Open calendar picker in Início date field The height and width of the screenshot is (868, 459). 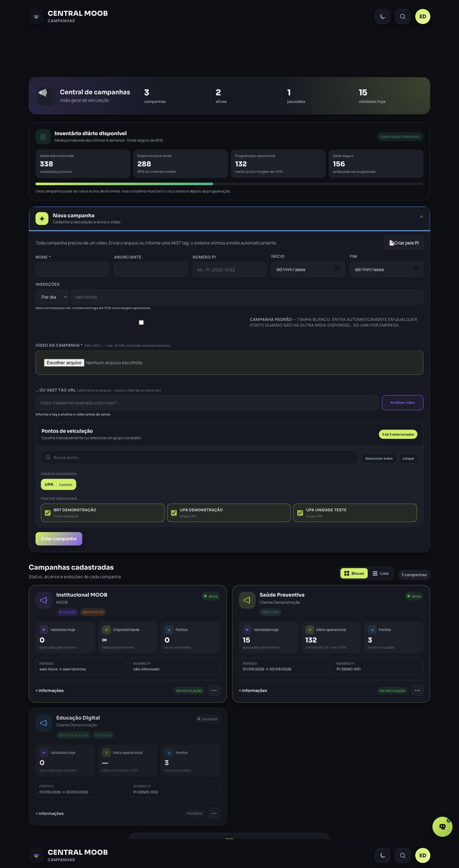(x=337, y=269)
